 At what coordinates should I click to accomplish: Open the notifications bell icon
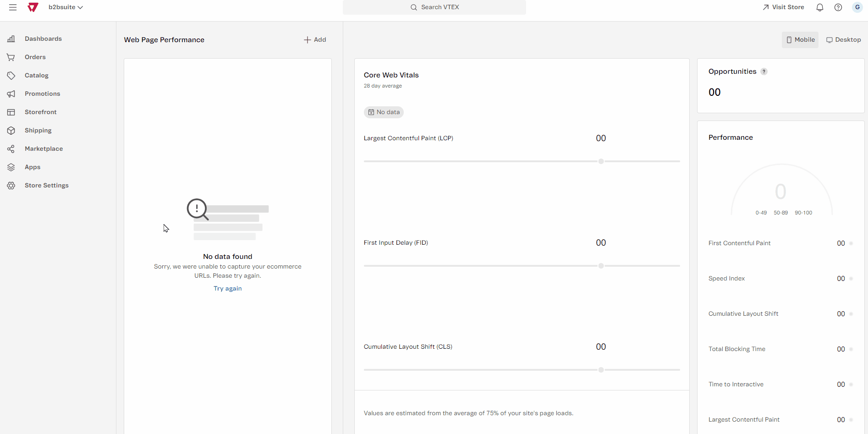coord(820,7)
